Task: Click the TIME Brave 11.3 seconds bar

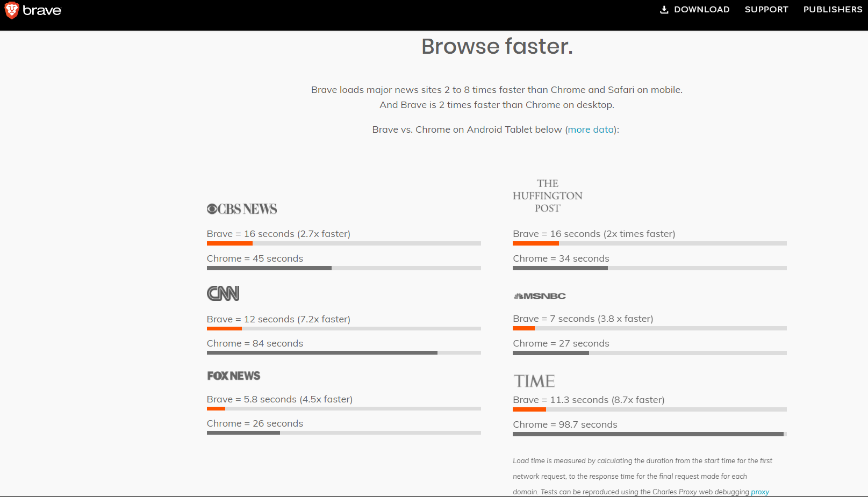Action: point(650,409)
